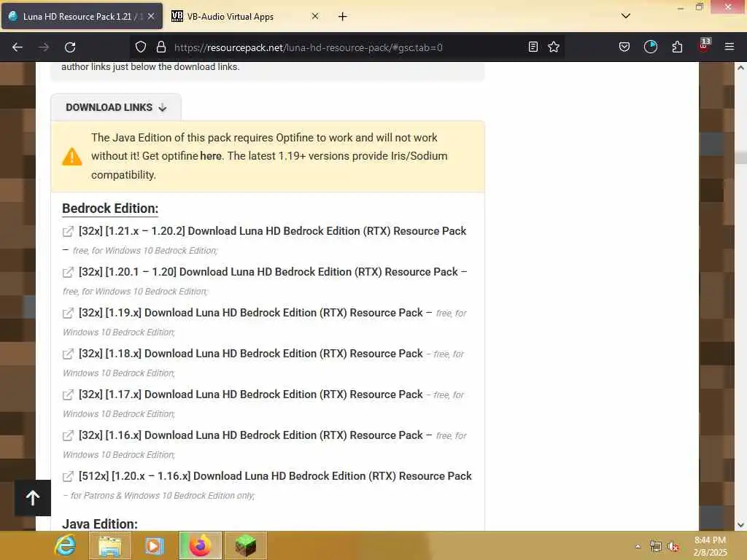
Task: Open the [1.17.x] Bedrock Edition download link
Action: coord(251,394)
